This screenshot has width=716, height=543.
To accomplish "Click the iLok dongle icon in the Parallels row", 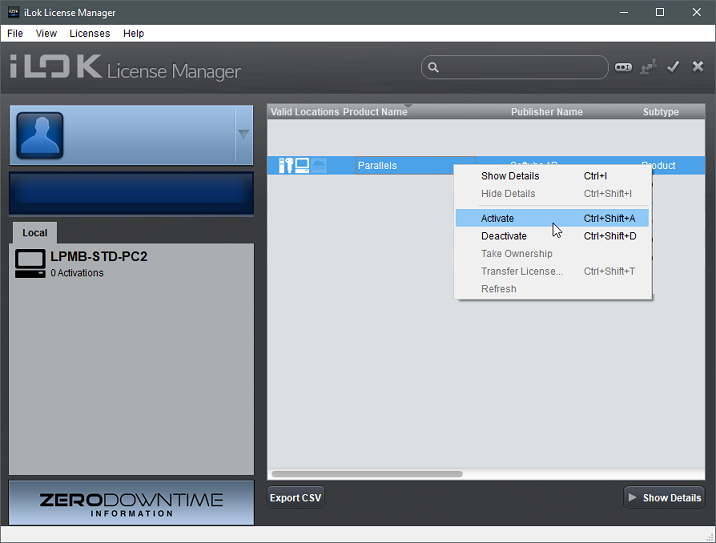I will pos(285,165).
